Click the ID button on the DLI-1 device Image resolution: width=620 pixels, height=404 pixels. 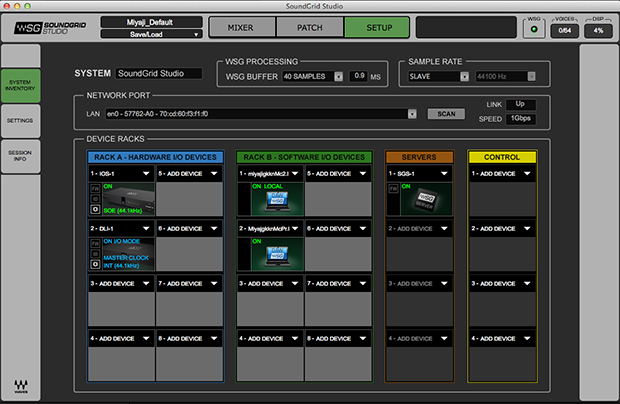coord(95,254)
